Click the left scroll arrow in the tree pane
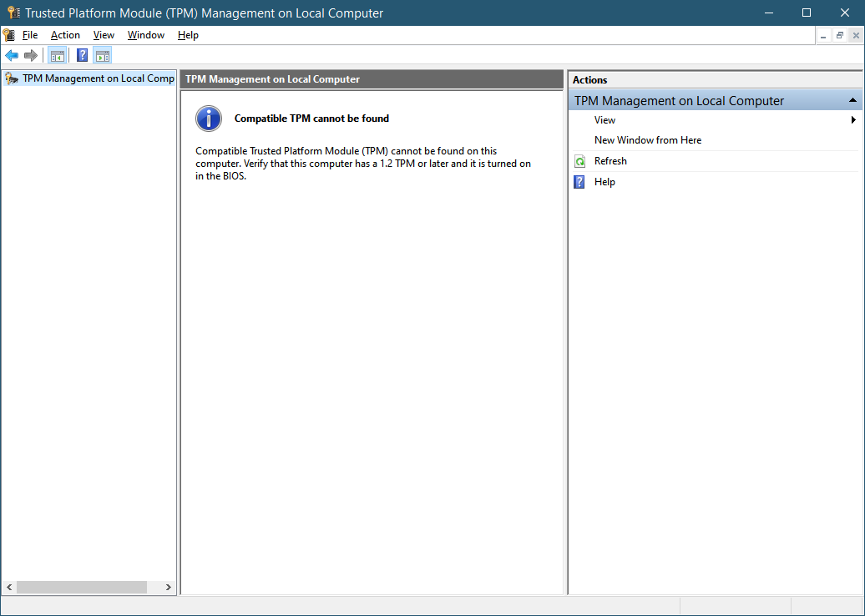The image size is (865, 616). click(9, 588)
